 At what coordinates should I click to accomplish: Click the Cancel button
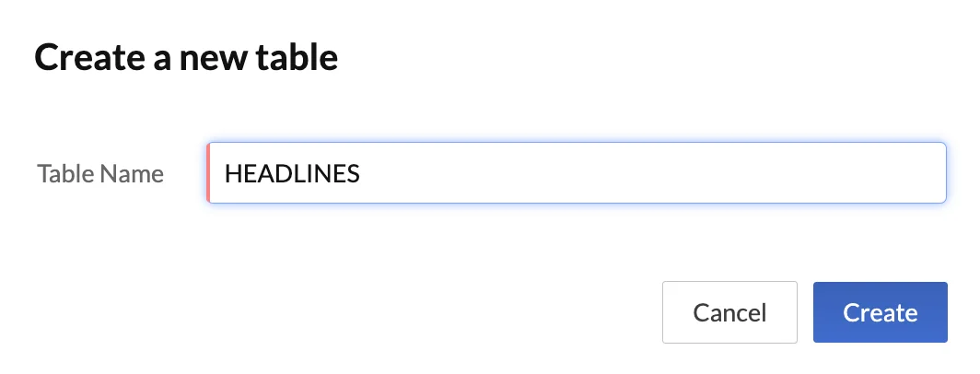point(729,312)
